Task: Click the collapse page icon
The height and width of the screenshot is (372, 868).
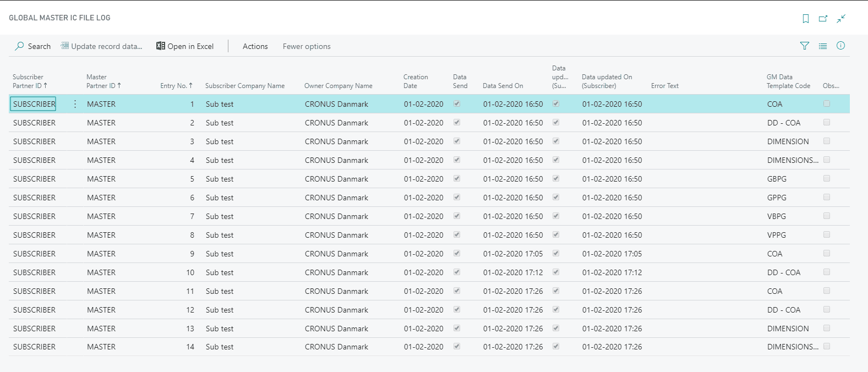Action: pos(841,19)
